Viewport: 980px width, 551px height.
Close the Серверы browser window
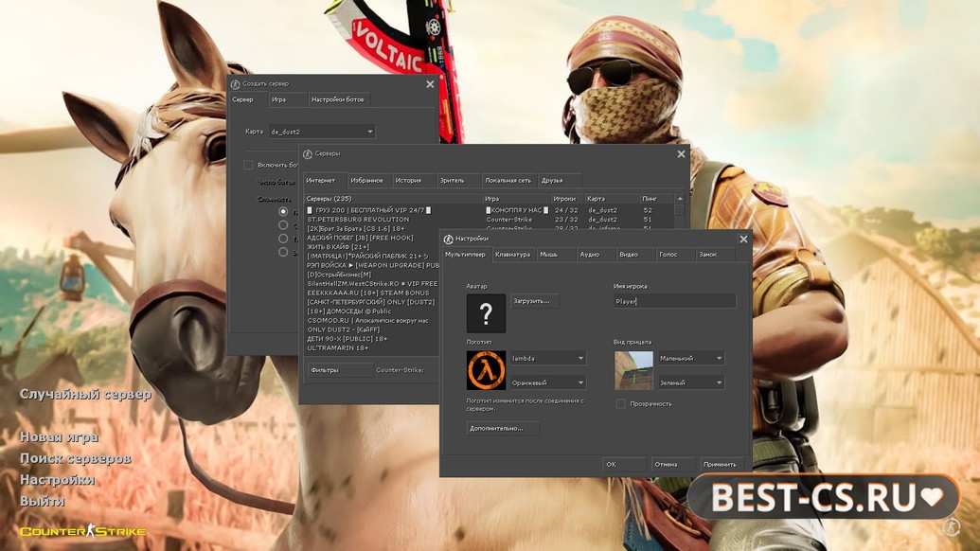pos(681,153)
